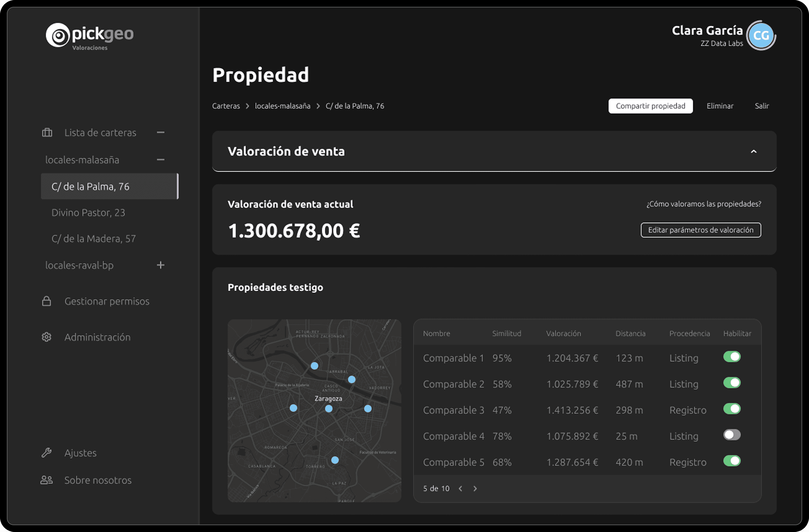
Task: Turn off Comparable 3 toggle
Action: pyautogui.click(x=732, y=409)
